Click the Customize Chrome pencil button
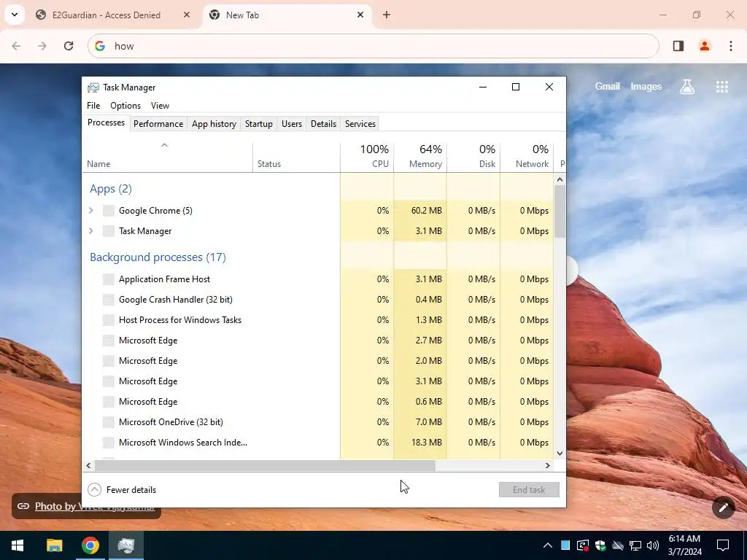The image size is (747, 560). tap(724, 507)
